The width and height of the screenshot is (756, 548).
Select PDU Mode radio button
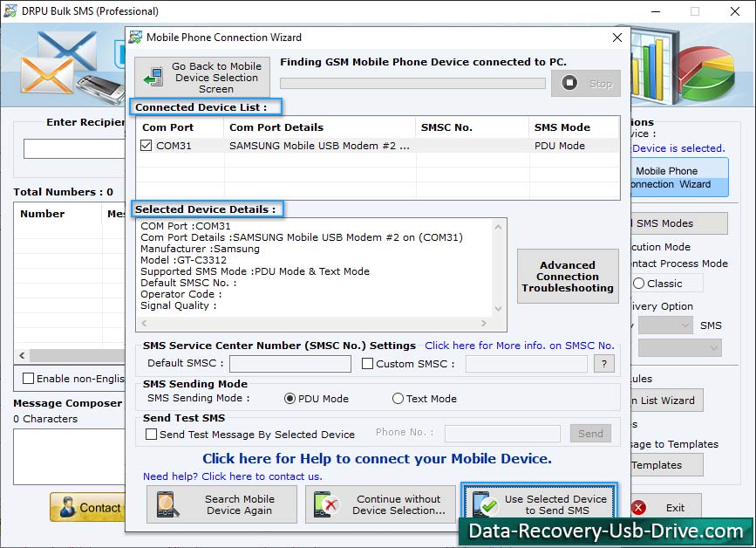[x=289, y=399]
